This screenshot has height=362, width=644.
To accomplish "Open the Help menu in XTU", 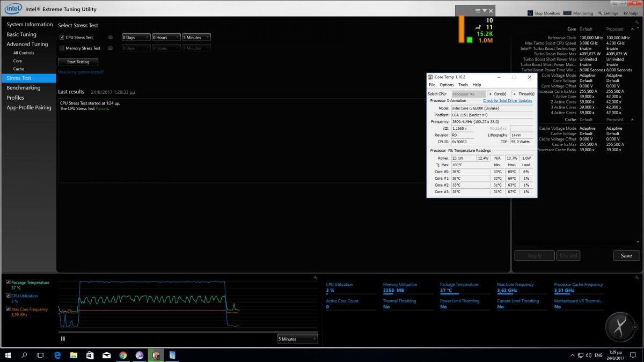I will pyautogui.click(x=631, y=13).
